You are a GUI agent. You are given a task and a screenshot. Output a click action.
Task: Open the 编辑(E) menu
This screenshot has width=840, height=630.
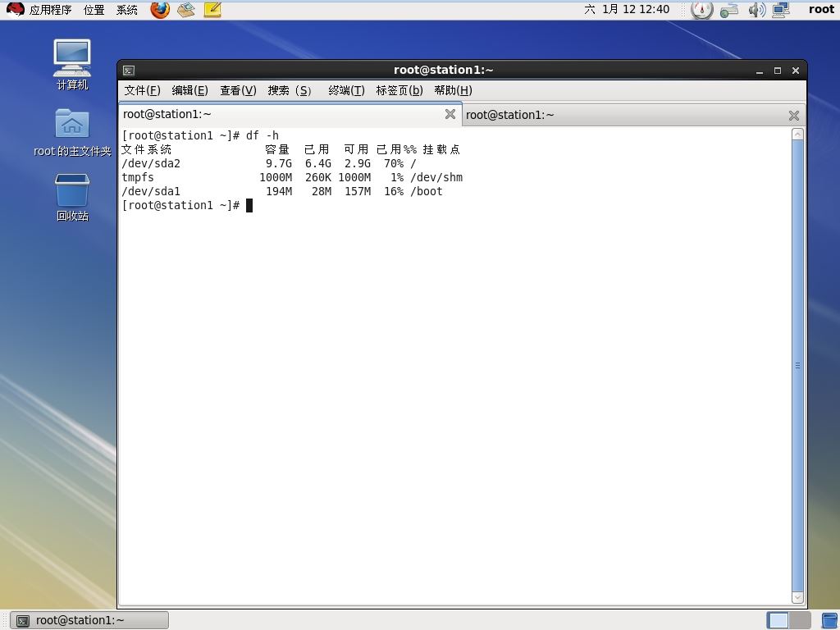coord(190,90)
